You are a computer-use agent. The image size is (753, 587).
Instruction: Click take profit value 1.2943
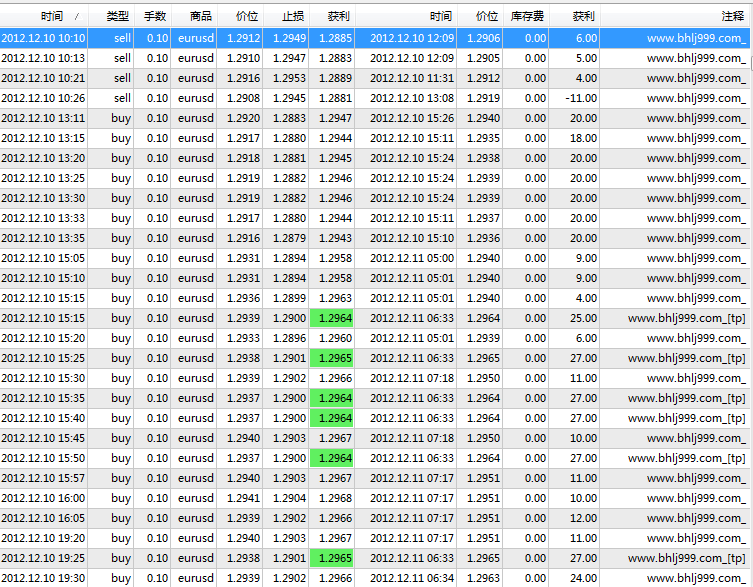[336, 238]
